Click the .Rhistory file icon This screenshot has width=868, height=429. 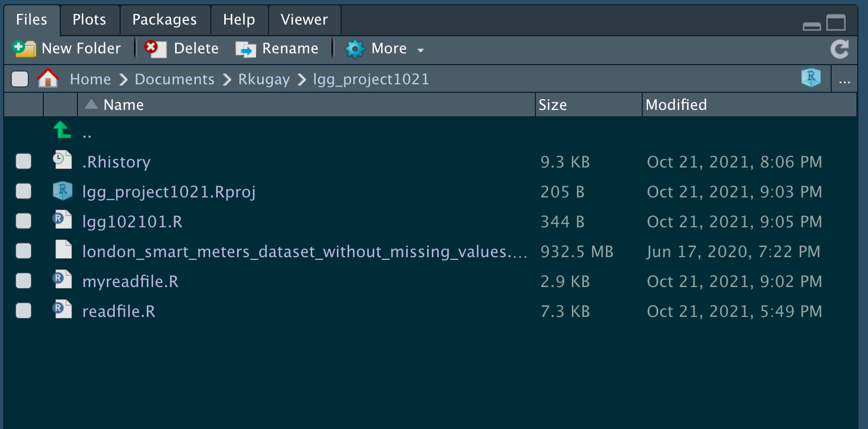coord(62,160)
